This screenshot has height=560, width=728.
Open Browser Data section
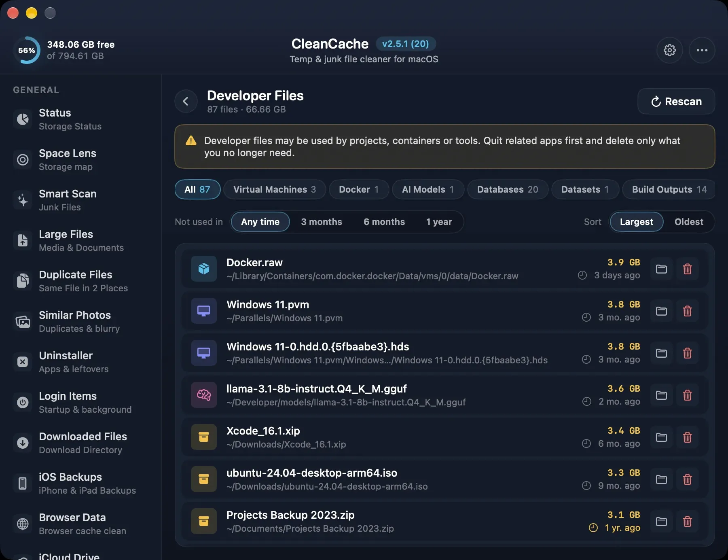81,524
